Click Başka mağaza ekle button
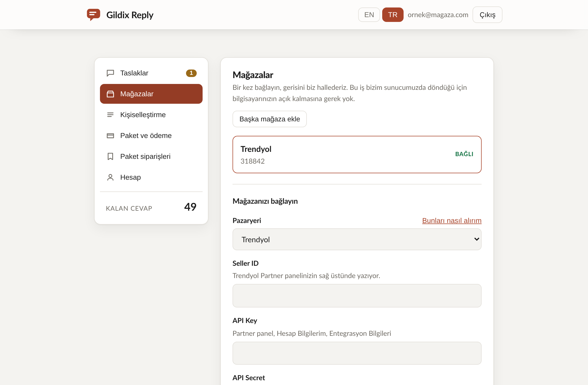Screen dimensions: 588x385 [270, 119]
